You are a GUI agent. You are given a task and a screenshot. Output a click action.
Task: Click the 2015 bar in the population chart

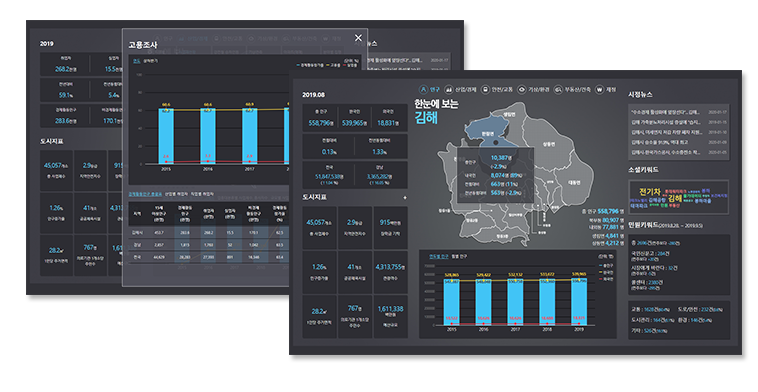point(452,302)
